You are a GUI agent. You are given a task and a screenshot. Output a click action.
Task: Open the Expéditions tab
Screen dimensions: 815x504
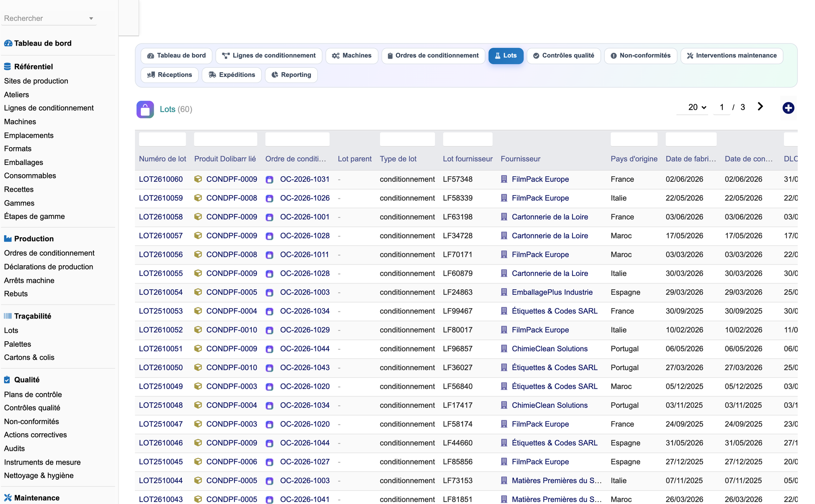[x=232, y=75]
